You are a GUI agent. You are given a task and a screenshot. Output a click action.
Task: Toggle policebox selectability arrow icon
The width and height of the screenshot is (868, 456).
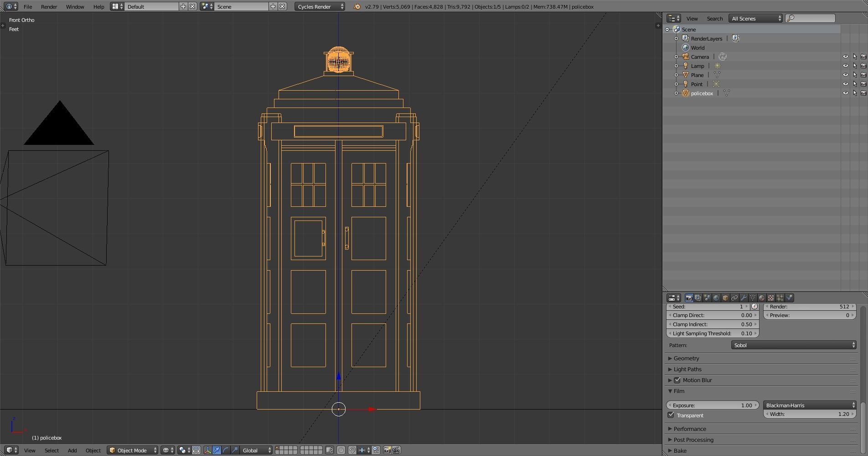point(855,93)
